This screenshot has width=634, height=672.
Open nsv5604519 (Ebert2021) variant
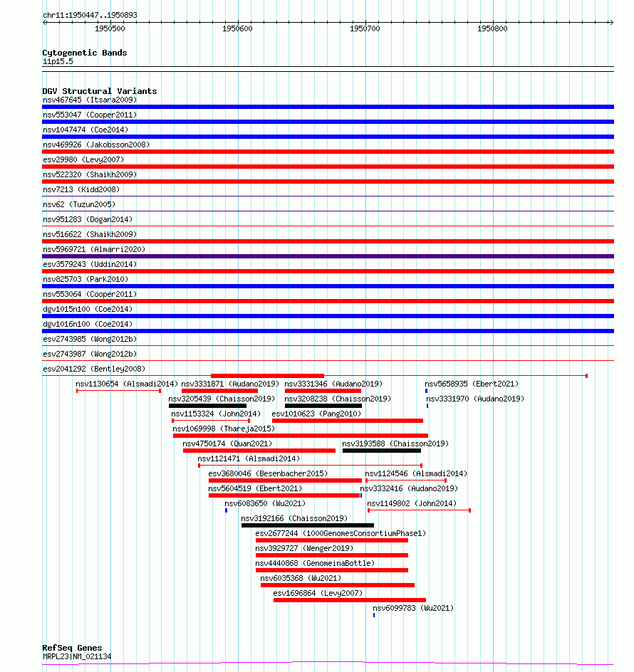click(x=255, y=488)
